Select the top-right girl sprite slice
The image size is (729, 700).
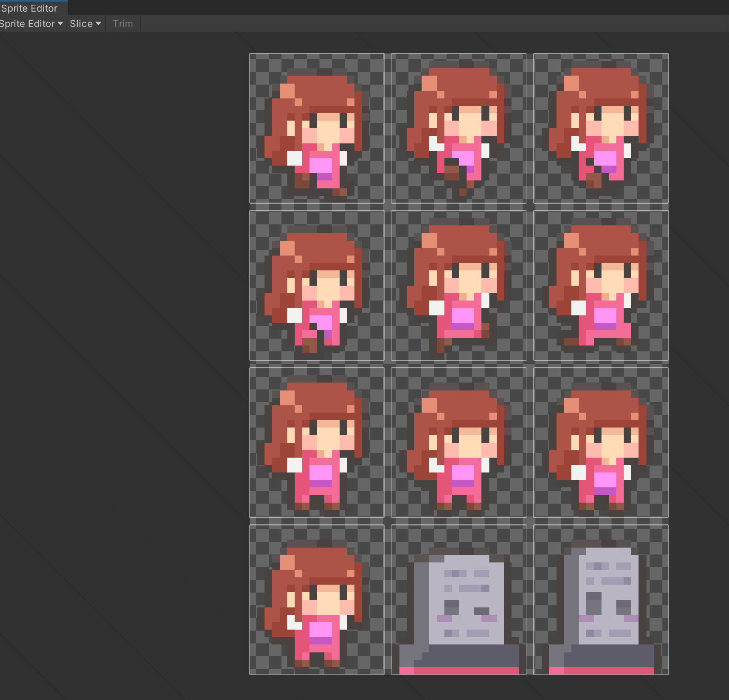(x=601, y=128)
